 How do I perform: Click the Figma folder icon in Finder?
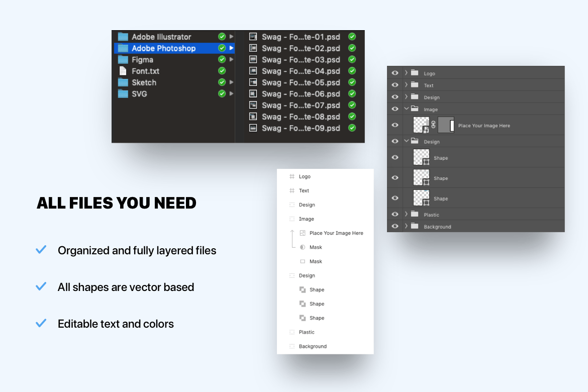(x=123, y=60)
